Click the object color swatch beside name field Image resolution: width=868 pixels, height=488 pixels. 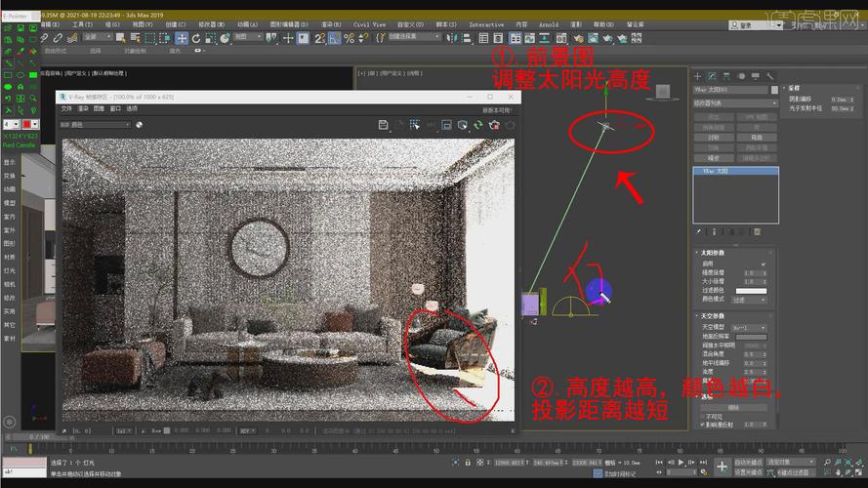point(774,90)
